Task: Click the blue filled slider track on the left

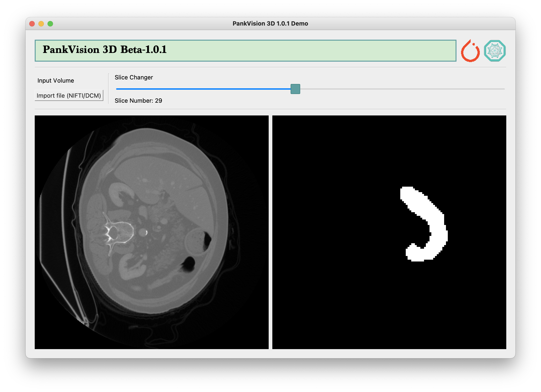Action: (x=203, y=89)
